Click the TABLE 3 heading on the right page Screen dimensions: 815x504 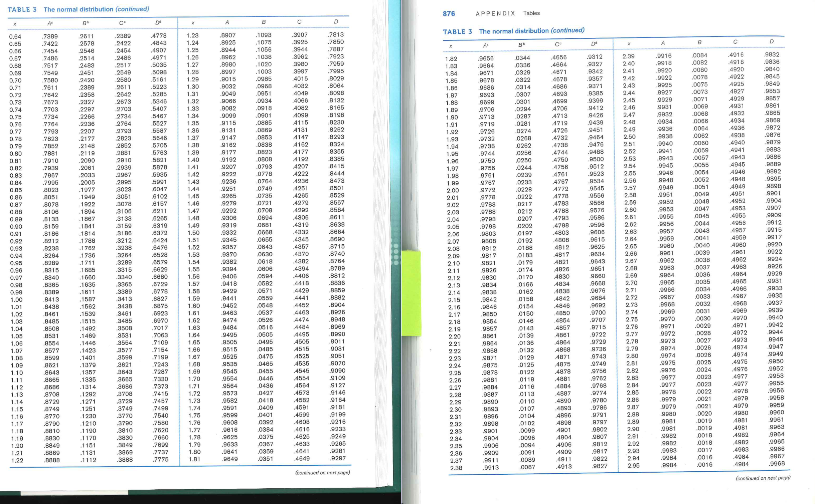[458, 31]
